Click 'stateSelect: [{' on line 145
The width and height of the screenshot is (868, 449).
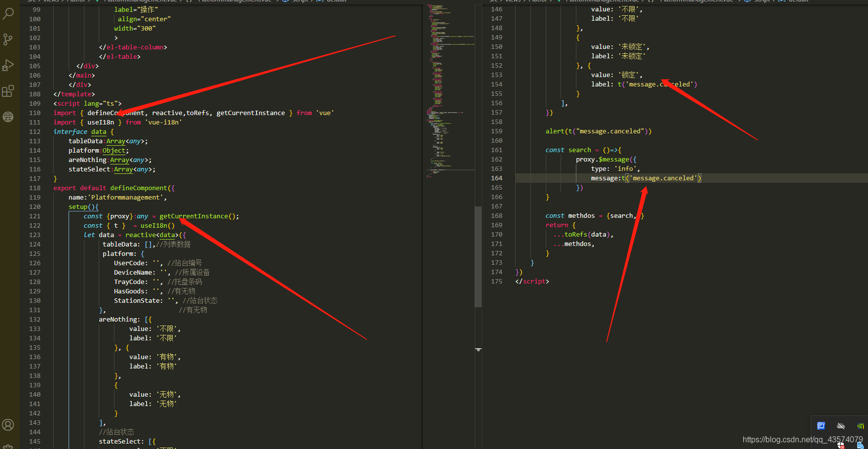(x=127, y=442)
